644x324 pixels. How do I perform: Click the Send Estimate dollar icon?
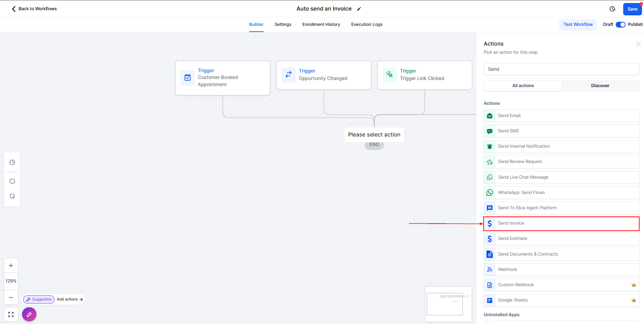490,239
